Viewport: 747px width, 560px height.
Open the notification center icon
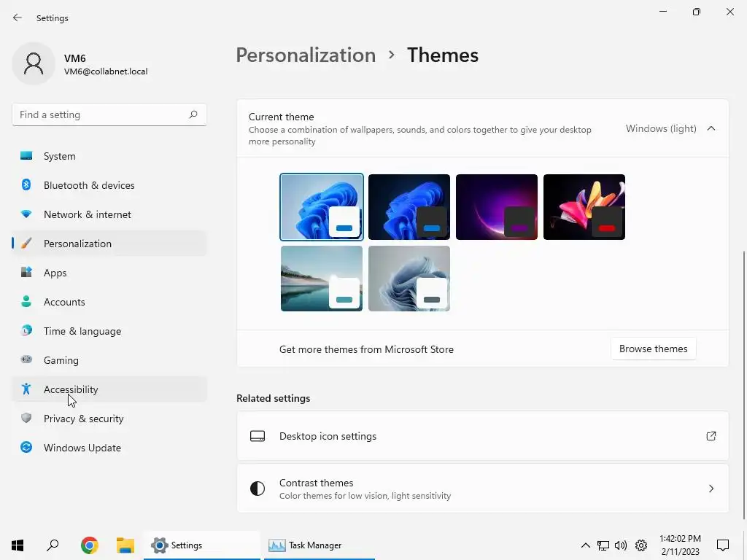point(723,545)
